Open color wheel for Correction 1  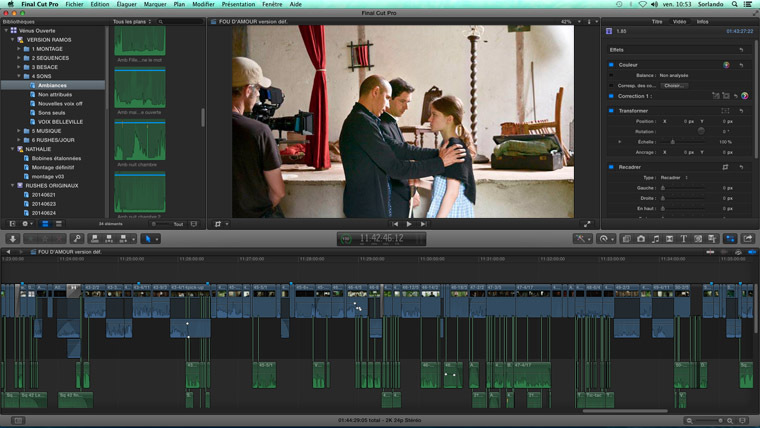[x=744, y=96]
